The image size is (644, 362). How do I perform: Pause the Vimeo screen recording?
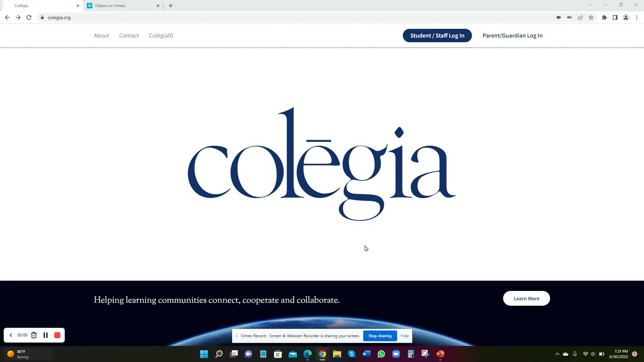click(x=46, y=335)
